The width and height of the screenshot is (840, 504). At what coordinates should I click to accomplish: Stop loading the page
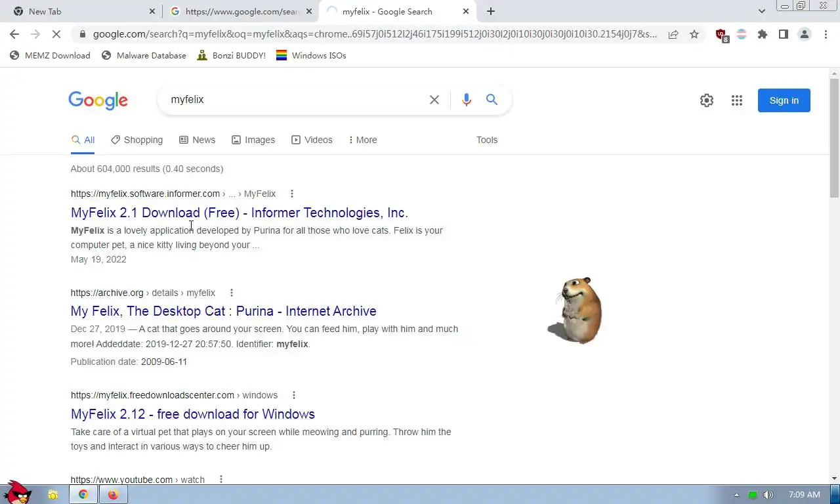[x=56, y=34]
